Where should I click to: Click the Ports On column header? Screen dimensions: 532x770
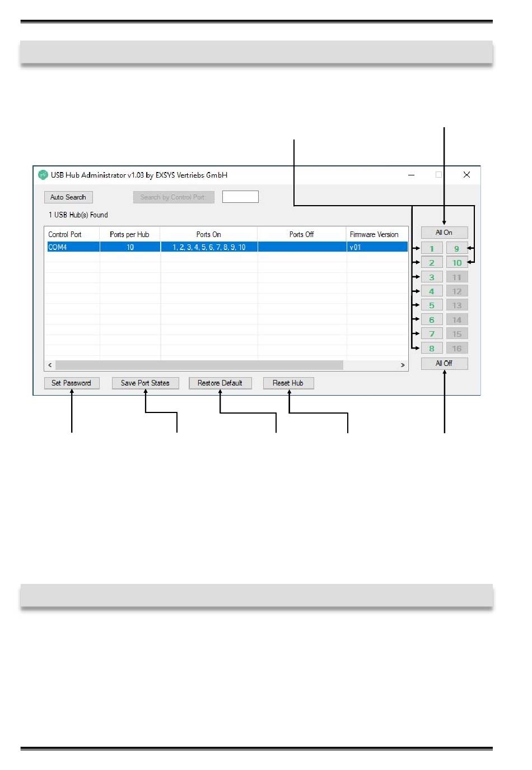(x=208, y=234)
